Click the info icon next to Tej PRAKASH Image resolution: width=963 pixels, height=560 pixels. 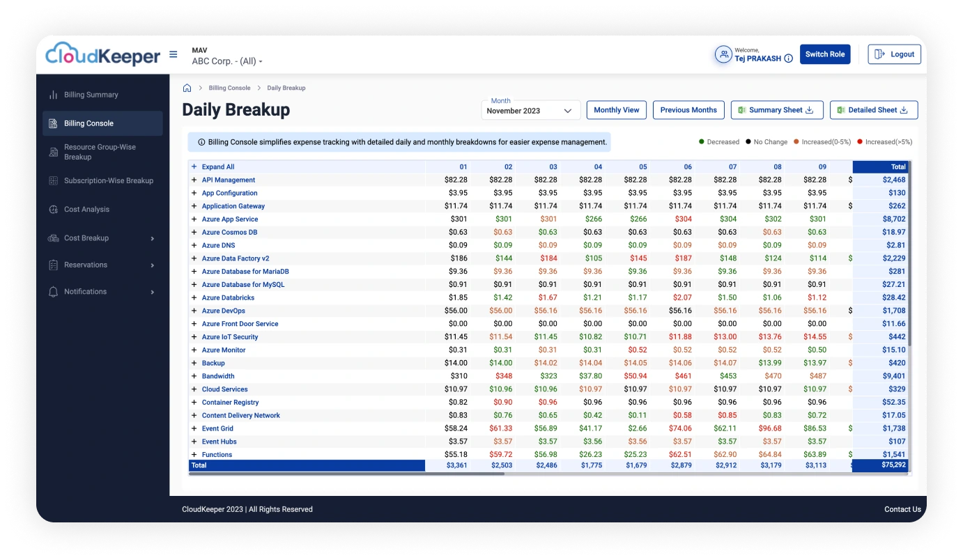coord(788,59)
